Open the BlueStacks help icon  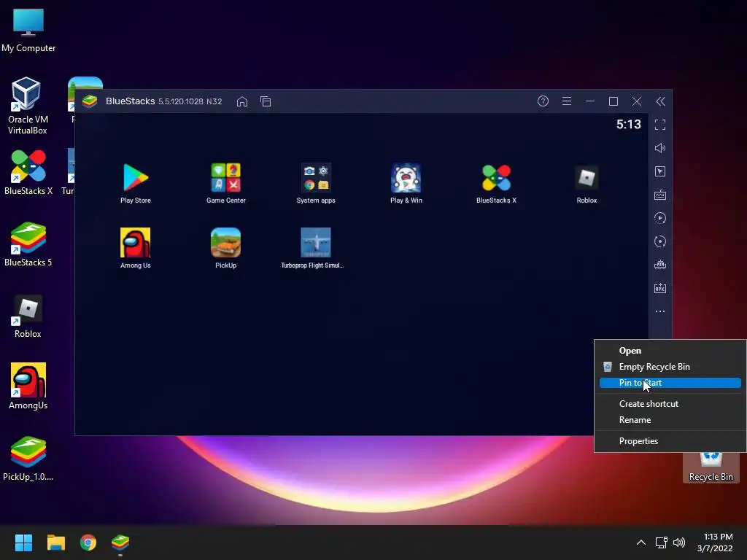pos(543,101)
